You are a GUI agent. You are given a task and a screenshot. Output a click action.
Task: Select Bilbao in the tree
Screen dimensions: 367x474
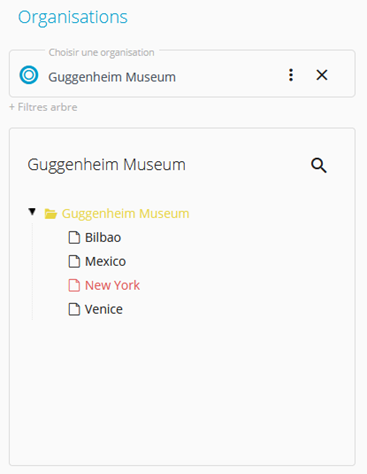[103, 238]
